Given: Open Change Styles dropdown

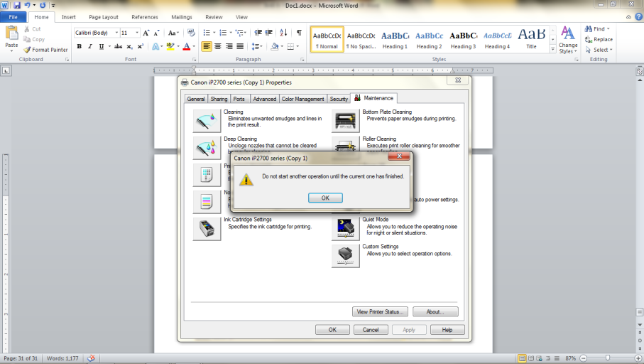Looking at the screenshot, I should point(568,40).
